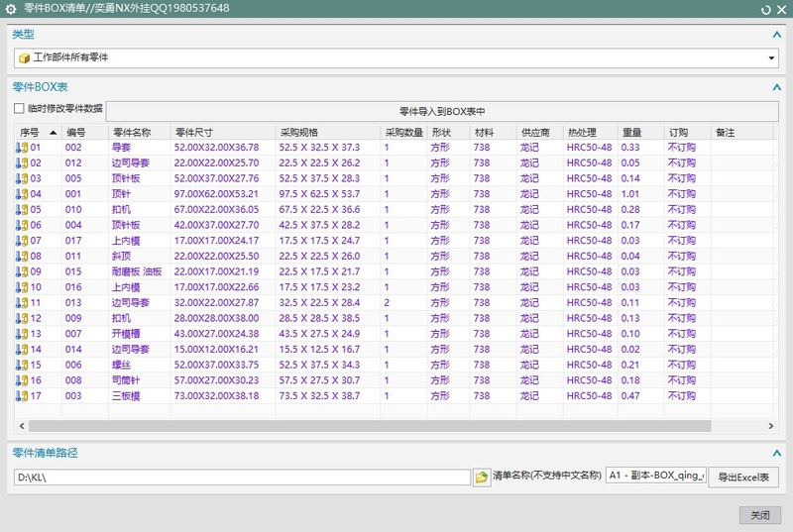793x532 pixels.
Task: Sort by 序号 column header
Action: click(x=38, y=133)
